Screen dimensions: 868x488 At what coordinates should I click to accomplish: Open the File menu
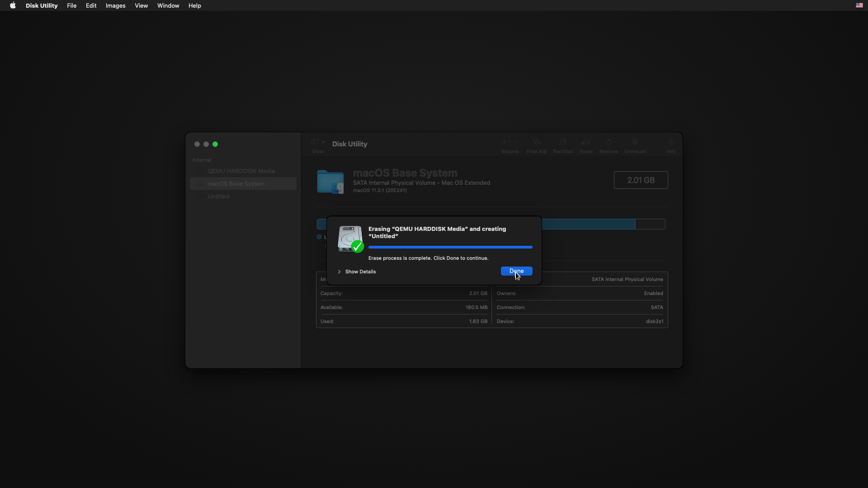(x=71, y=5)
